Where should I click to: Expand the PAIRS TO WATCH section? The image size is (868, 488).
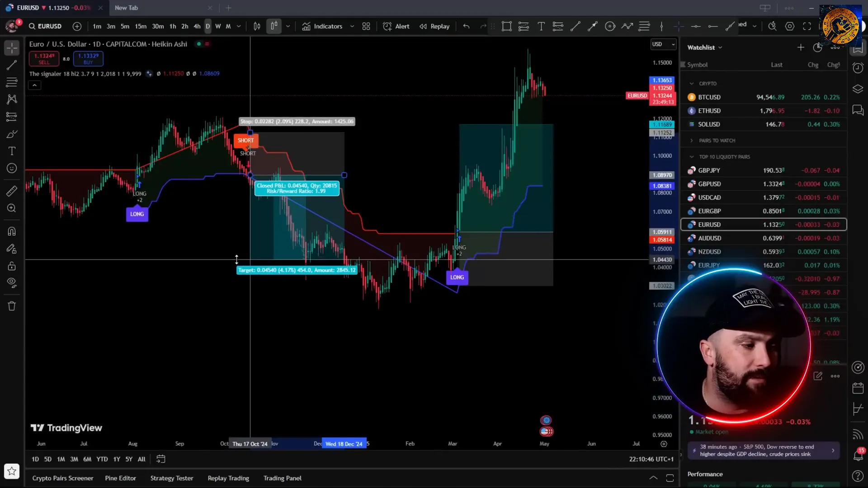tap(692, 141)
